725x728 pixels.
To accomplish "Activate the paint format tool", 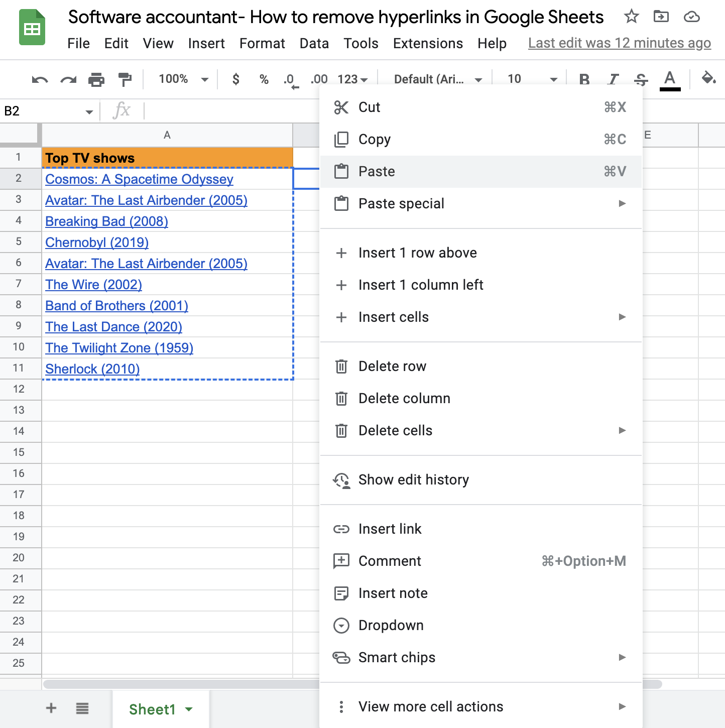I will pos(125,79).
